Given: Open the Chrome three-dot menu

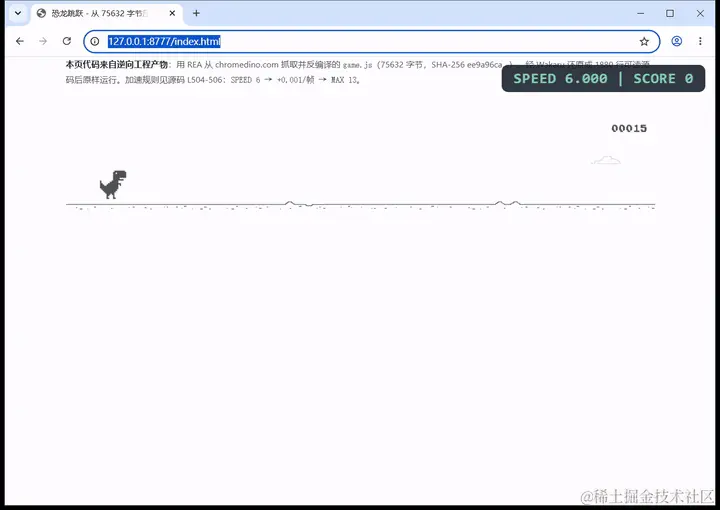Looking at the screenshot, I should [x=700, y=41].
